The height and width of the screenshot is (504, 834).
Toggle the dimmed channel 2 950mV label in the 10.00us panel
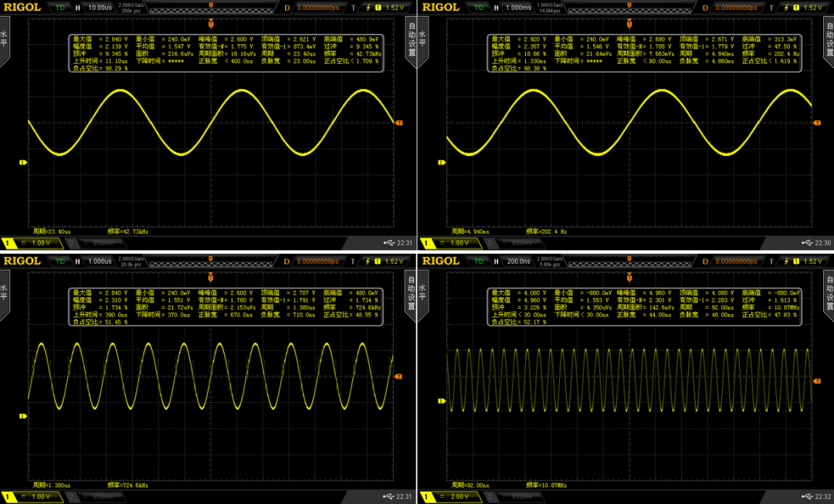94,243
